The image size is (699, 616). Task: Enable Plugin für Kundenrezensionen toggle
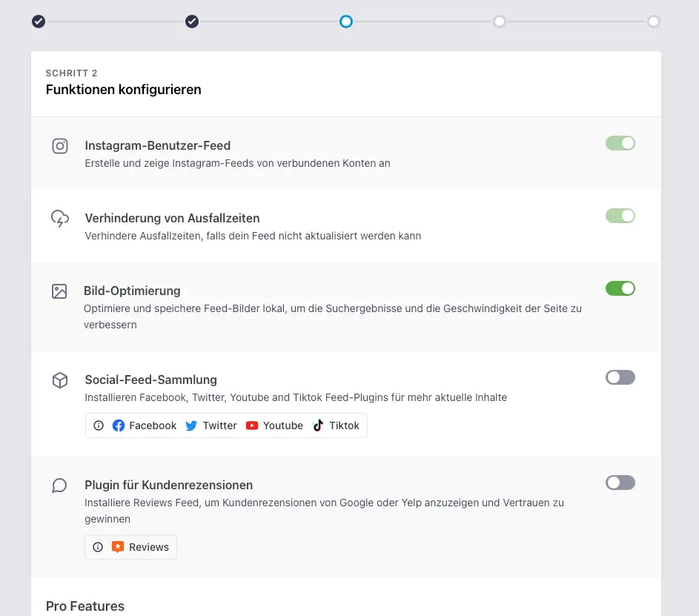pos(620,483)
